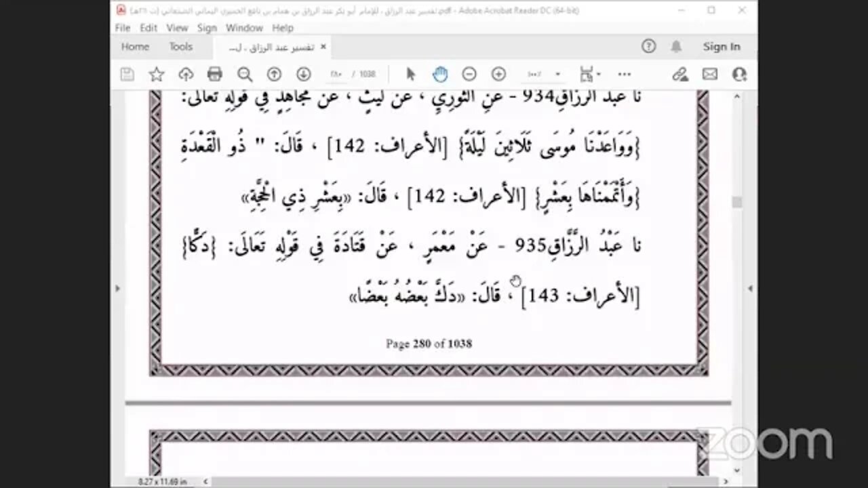Screen dimensions: 868x488
Task: Choose the selection arrow tool
Action: 410,75
